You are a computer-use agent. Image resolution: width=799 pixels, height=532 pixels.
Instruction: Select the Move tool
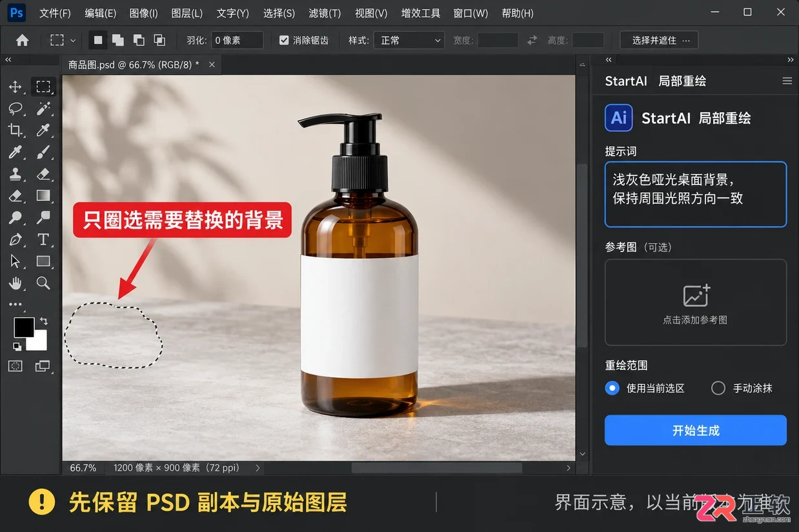(15, 86)
